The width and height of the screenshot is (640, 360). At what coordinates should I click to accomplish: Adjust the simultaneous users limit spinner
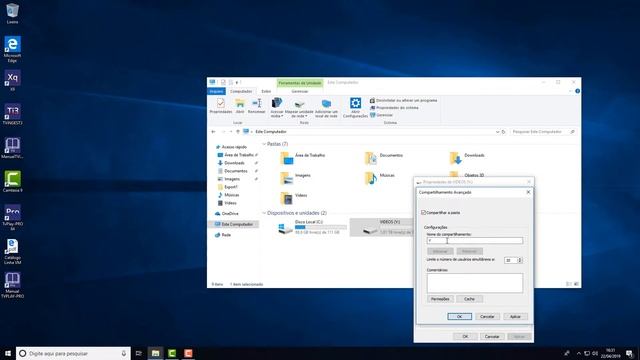[520, 260]
